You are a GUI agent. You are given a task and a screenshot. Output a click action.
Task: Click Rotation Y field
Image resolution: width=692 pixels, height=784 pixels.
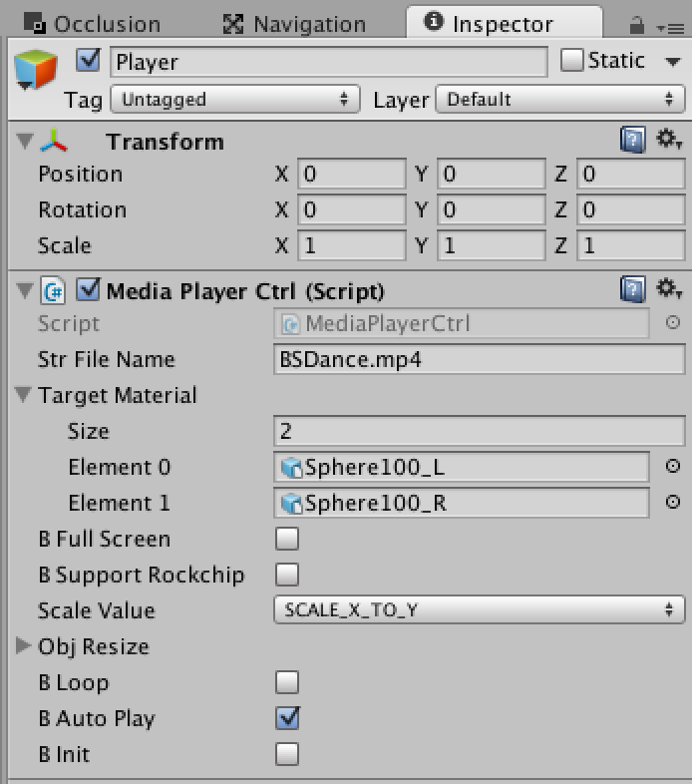[x=492, y=209]
